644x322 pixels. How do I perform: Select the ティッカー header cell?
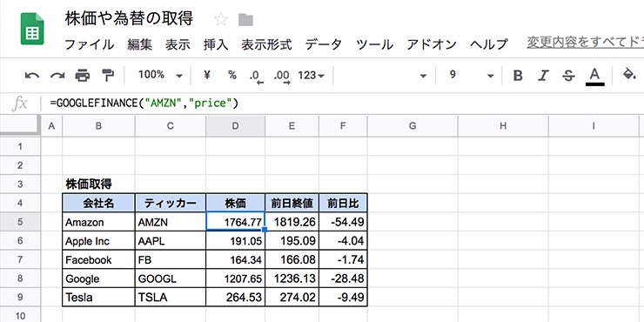(171, 203)
